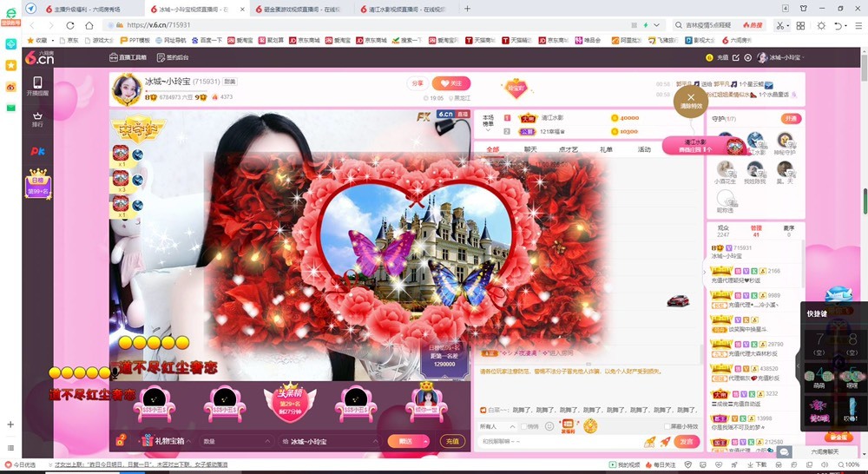The height and width of the screenshot is (474, 868).
Task: Click browser home button
Action: [89, 25]
